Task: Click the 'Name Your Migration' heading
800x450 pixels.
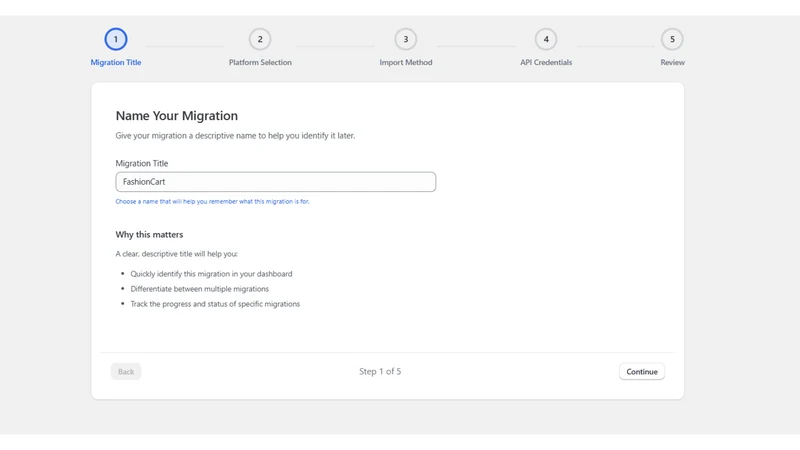Action: (177, 116)
